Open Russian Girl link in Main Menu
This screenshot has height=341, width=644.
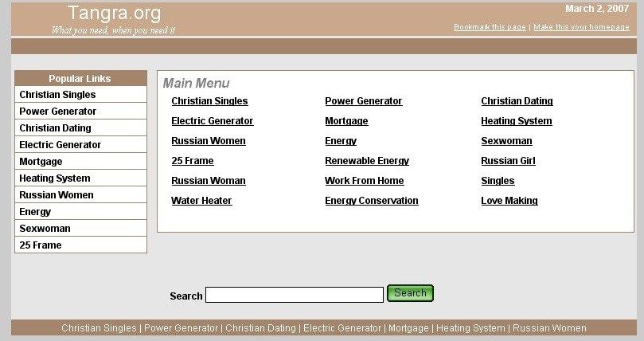(508, 161)
